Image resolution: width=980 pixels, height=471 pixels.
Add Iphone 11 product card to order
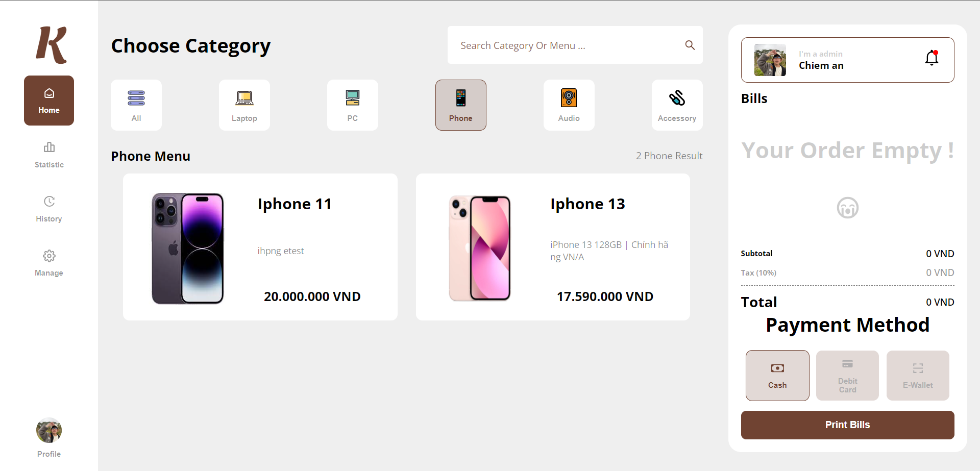tap(260, 247)
